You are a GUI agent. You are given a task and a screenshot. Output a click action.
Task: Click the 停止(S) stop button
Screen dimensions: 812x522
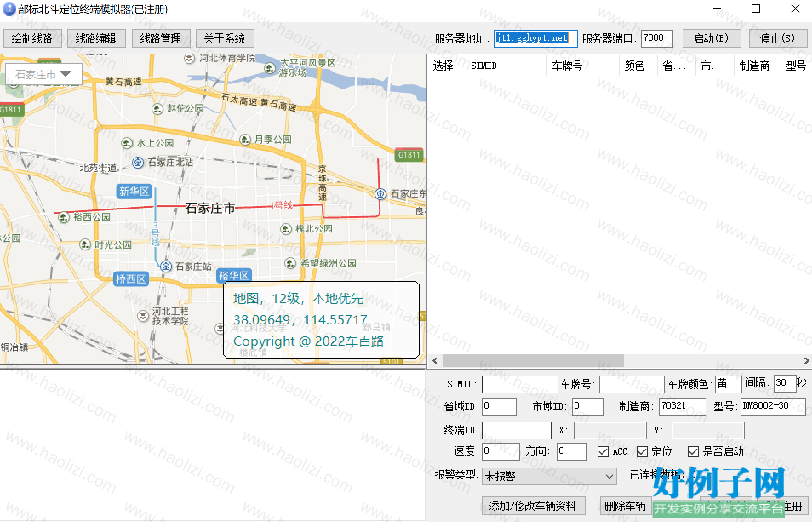(x=778, y=38)
